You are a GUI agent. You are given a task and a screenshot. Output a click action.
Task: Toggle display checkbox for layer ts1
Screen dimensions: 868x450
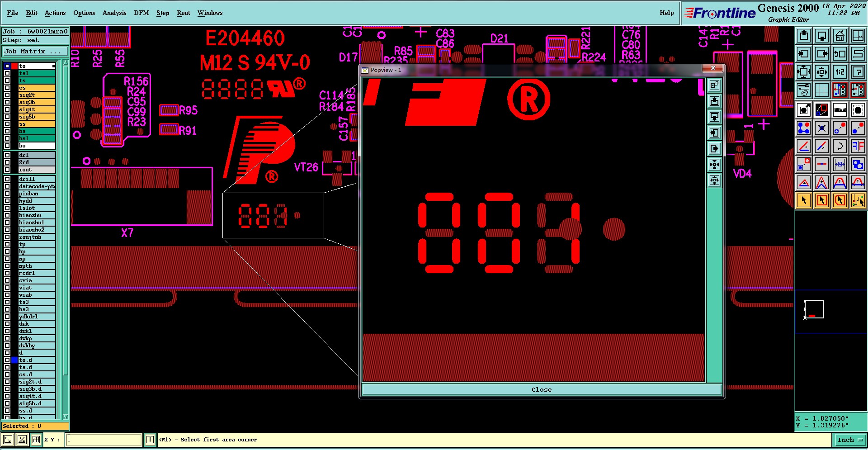click(7, 73)
